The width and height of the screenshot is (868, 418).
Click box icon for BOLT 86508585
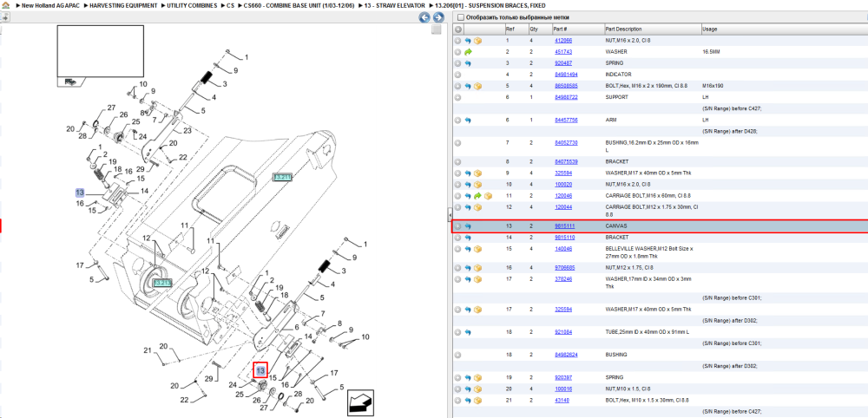477,86
